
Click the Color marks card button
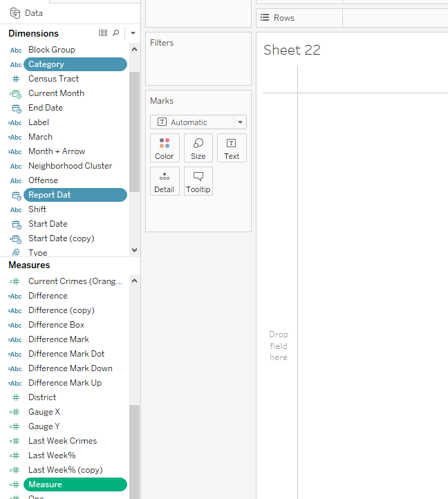pyautogui.click(x=165, y=148)
